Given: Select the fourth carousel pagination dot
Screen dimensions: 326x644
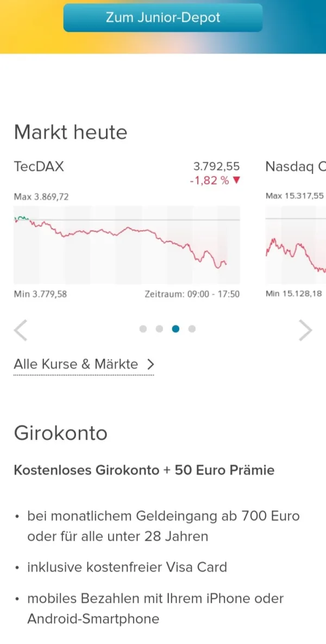Looking at the screenshot, I should [192, 329].
